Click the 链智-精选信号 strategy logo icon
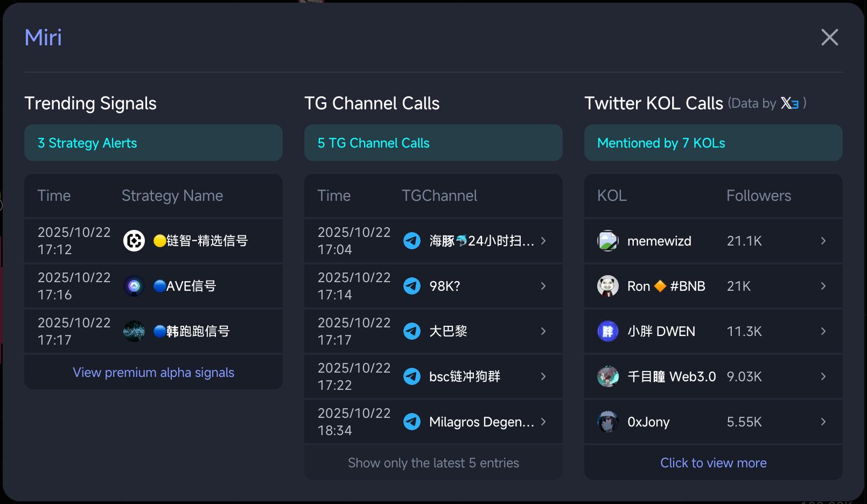Image resolution: width=867 pixels, height=504 pixels. 134,241
